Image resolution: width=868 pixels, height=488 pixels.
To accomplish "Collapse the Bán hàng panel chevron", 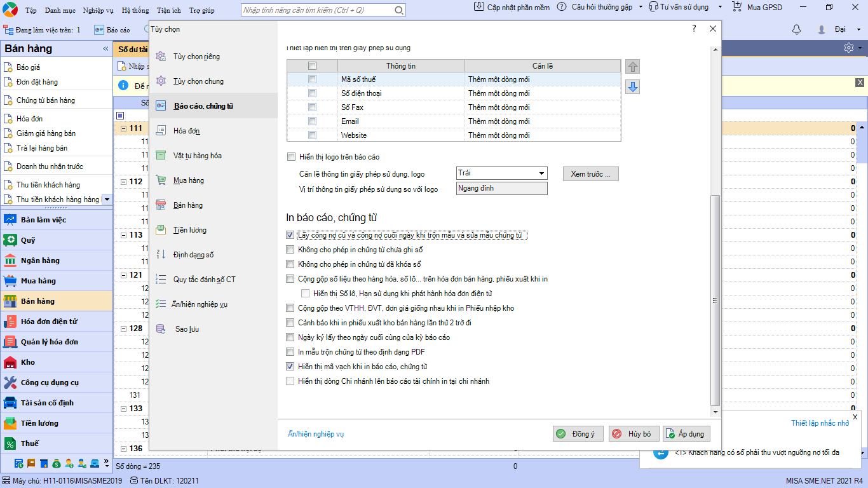I will coord(105,49).
